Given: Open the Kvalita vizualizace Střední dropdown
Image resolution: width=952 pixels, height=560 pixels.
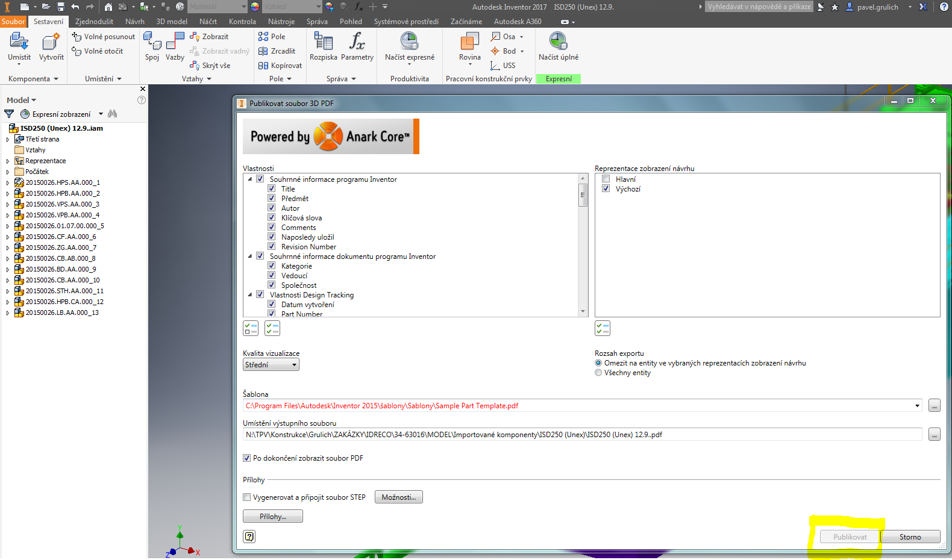Looking at the screenshot, I should (x=271, y=365).
